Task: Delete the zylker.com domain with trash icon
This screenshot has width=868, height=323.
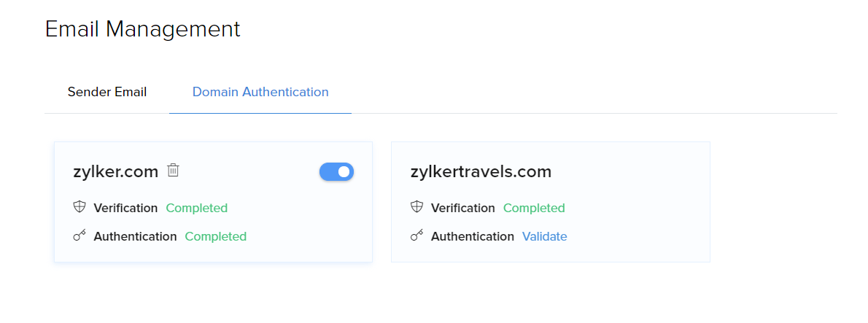Action: point(174,171)
